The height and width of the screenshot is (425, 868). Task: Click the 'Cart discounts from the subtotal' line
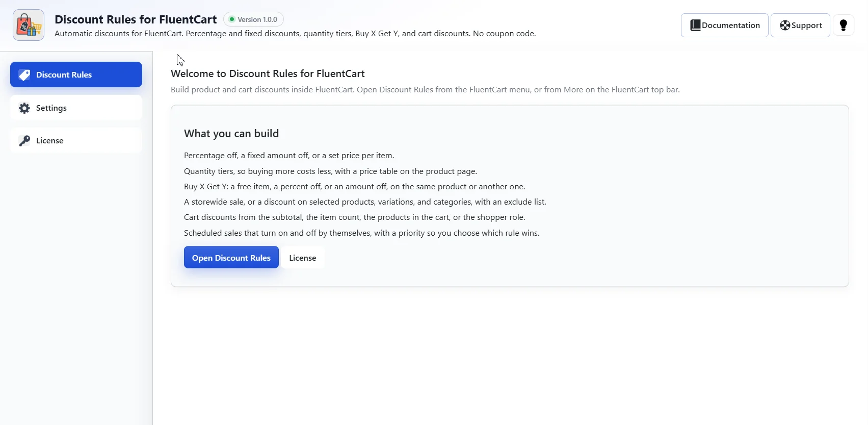pyautogui.click(x=355, y=217)
